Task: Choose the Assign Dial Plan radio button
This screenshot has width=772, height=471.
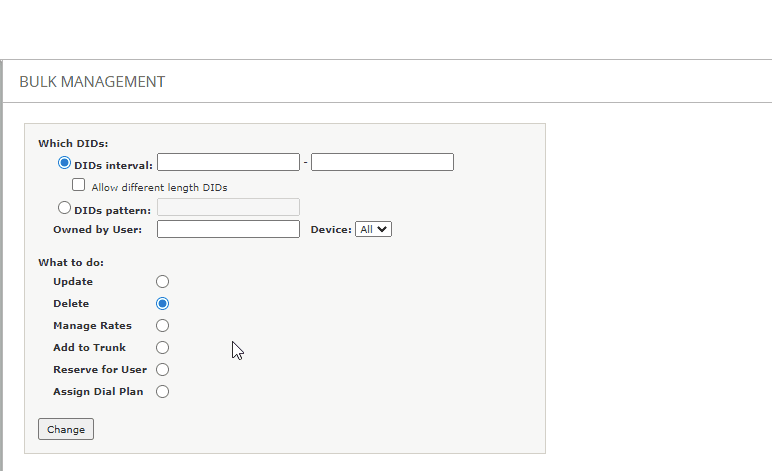Action: click(162, 392)
